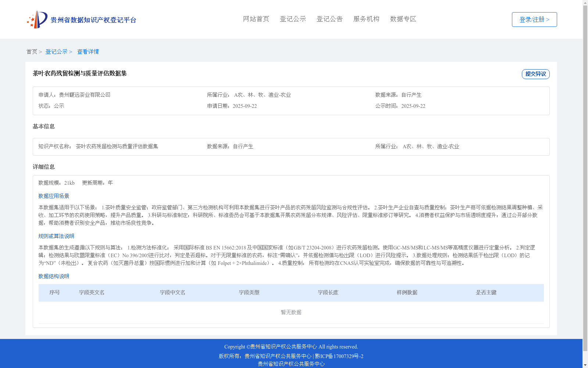Open the 数据专区 nav menu
This screenshot has width=588, height=368.
[403, 19]
